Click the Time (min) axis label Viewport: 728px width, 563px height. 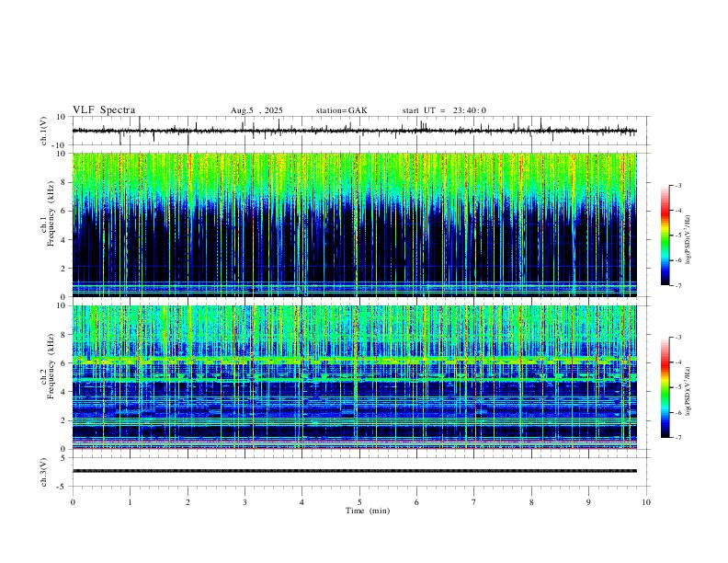point(368,511)
